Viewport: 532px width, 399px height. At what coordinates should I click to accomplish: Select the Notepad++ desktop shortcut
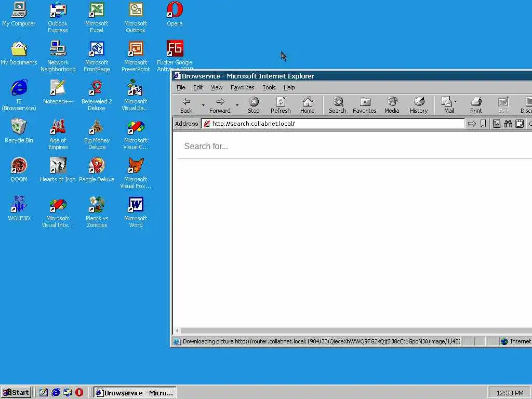[x=58, y=92]
